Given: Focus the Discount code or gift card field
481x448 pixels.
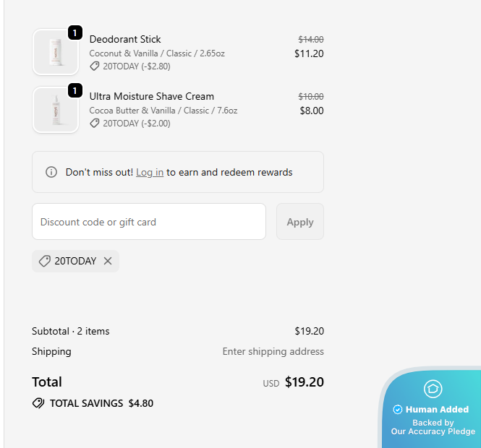Looking at the screenshot, I should pyautogui.click(x=149, y=222).
